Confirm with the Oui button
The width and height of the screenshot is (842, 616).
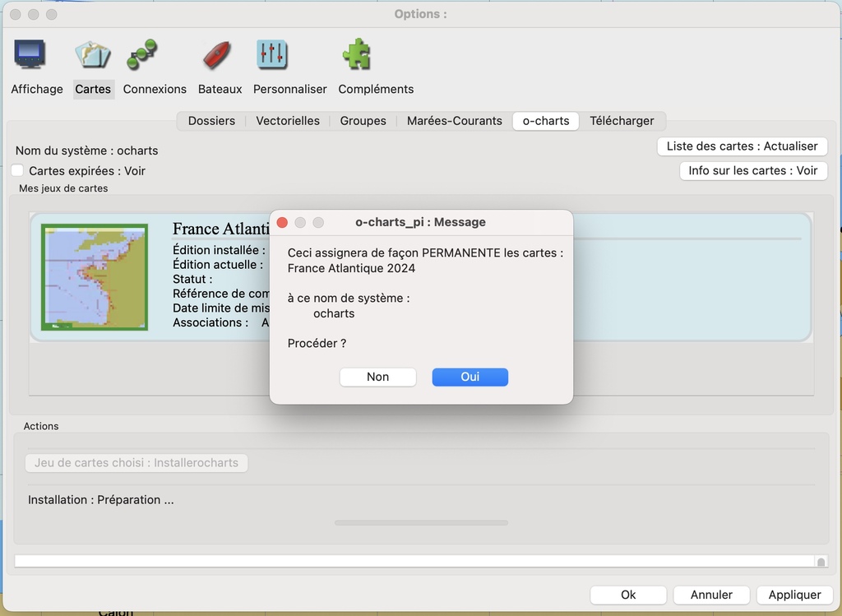(470, 377)
